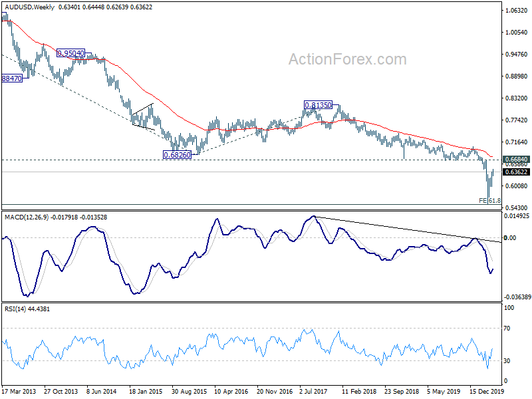Click the 20 Nov 2016 date label
This screenshot has height=399, width=532.
click(275, 391)
